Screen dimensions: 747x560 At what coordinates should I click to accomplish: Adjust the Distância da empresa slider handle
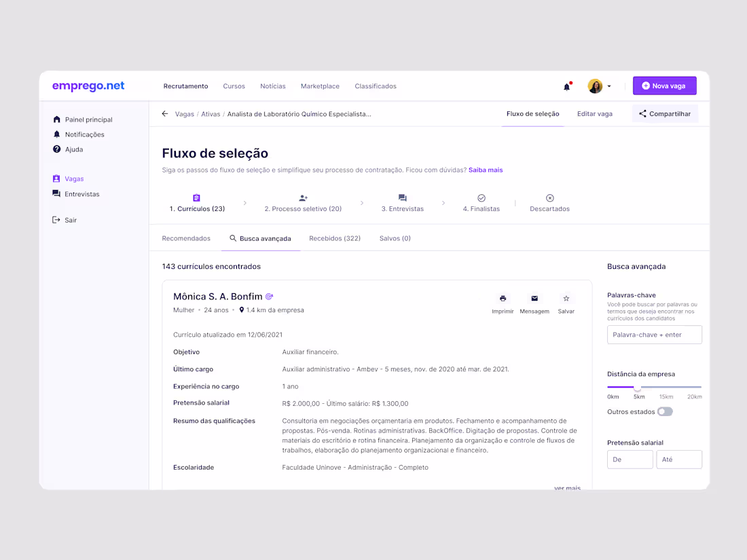(637, 388)
